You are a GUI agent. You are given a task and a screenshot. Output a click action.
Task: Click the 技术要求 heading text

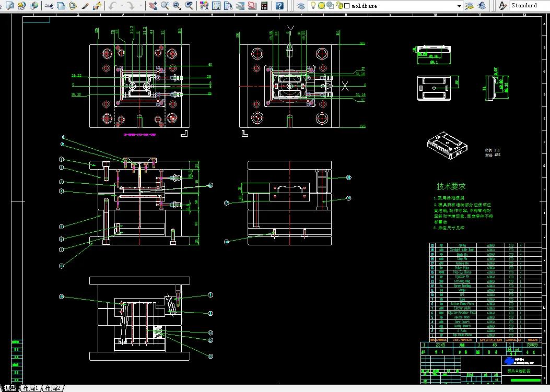point(451,186)
